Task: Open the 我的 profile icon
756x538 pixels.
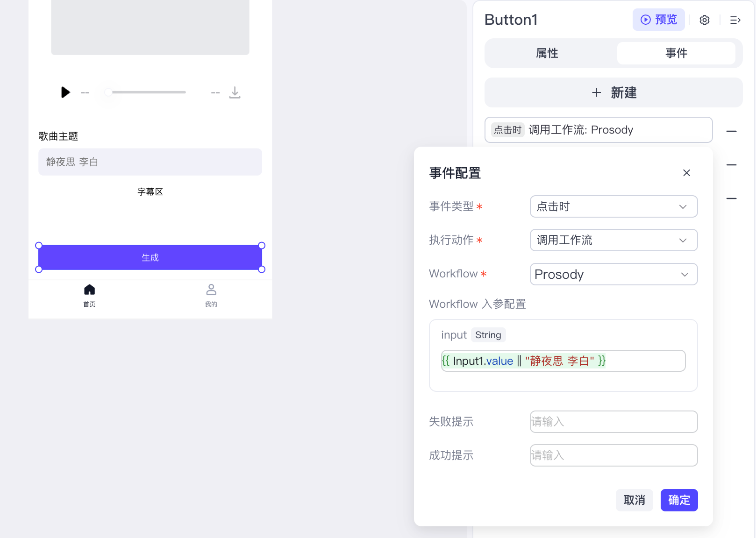Action: [211, 290]
